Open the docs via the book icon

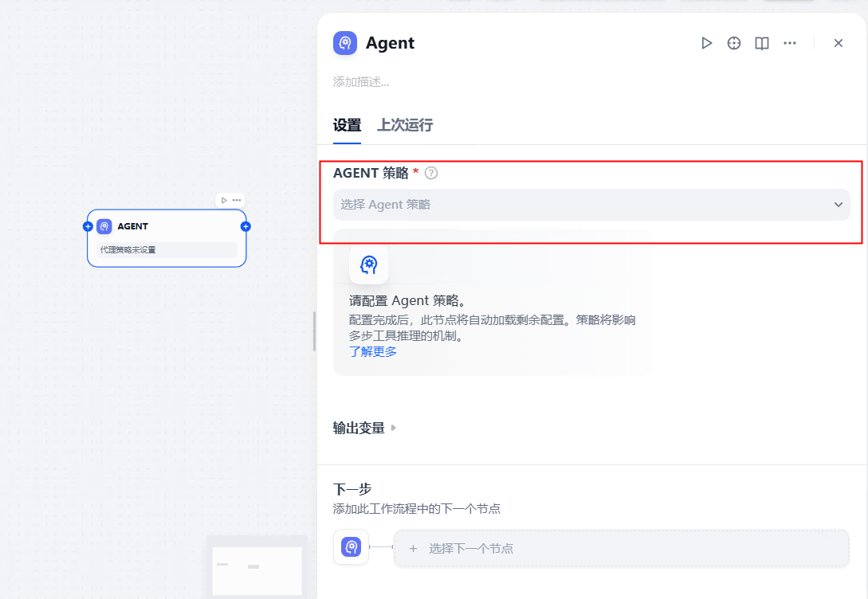coord(762,43)
